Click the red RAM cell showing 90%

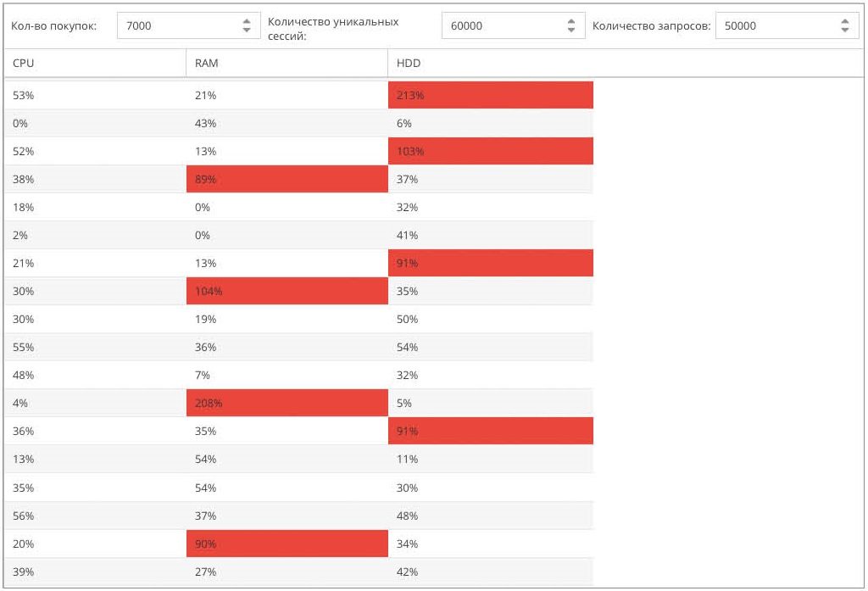[287, 544]
